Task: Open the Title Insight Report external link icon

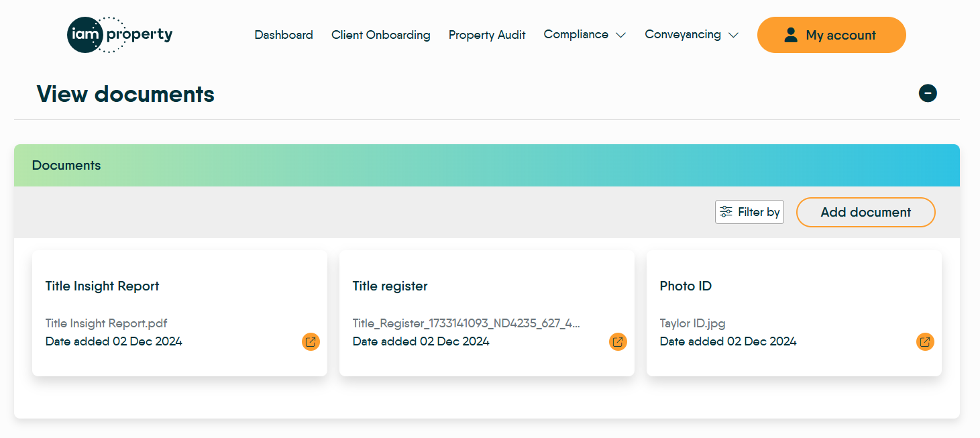Action: [x=311, y=342]
